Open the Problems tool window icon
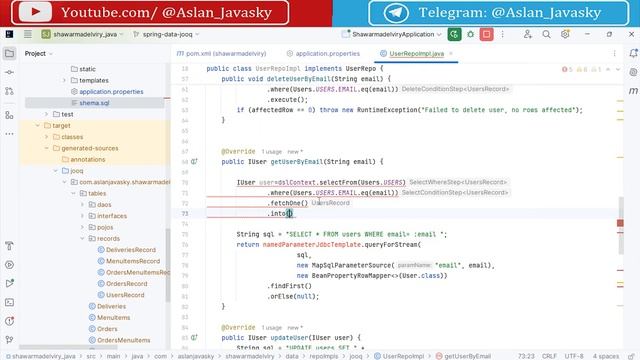Image resolution: width=640 pixels, height=360 pixels. [x=9, y=321]
